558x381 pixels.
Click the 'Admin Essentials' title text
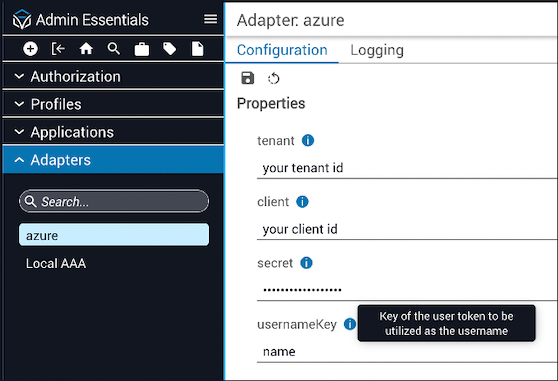(x=92, y=20)
